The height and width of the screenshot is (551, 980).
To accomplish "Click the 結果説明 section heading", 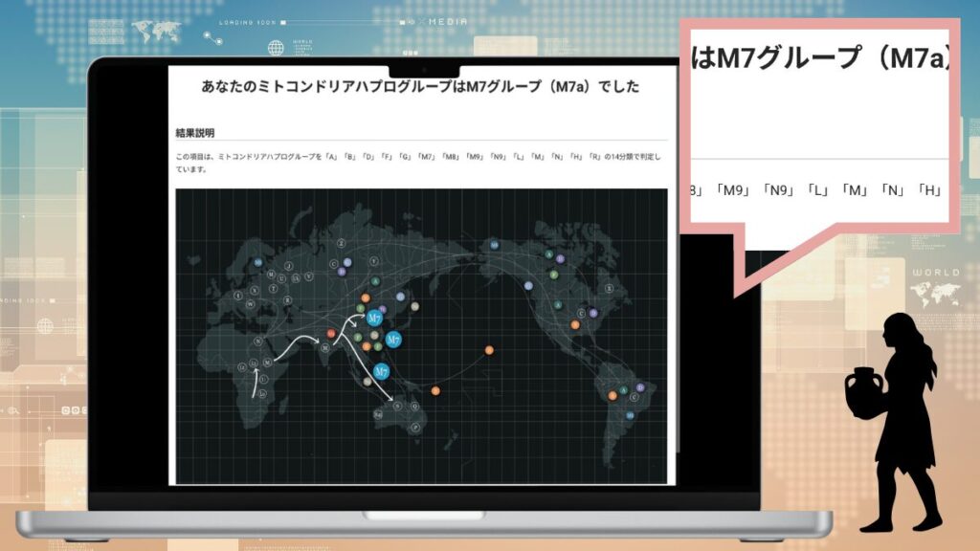I will [195, 133].
